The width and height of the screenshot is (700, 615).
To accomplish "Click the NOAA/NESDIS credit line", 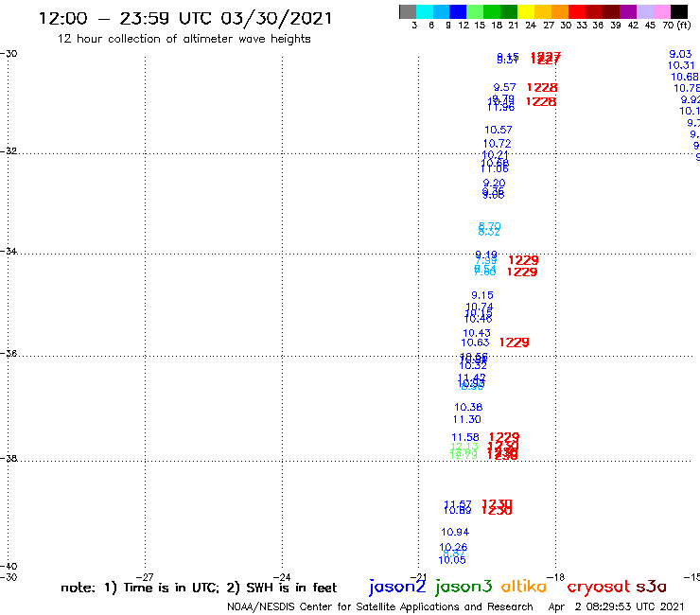I will [x=380, y=606].
